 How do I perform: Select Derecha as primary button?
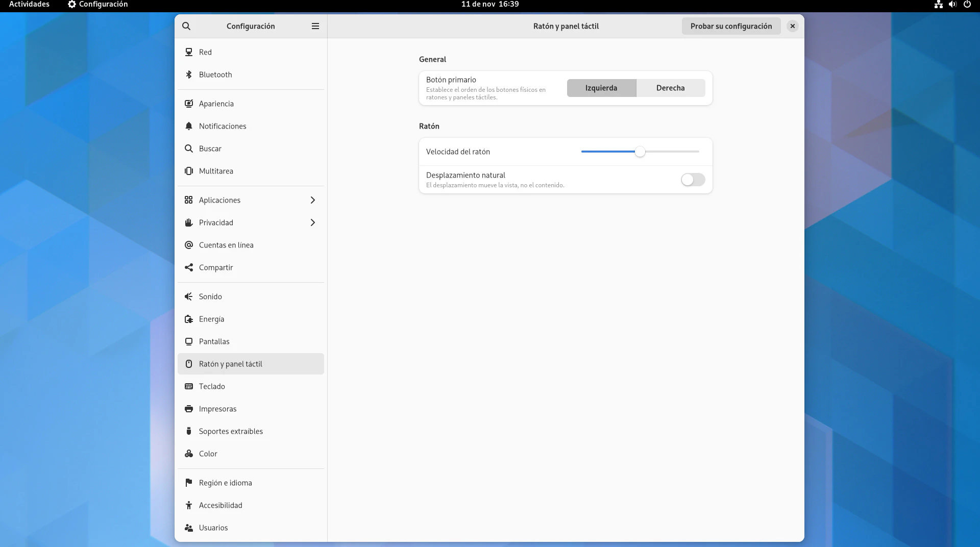click(670, 88)
